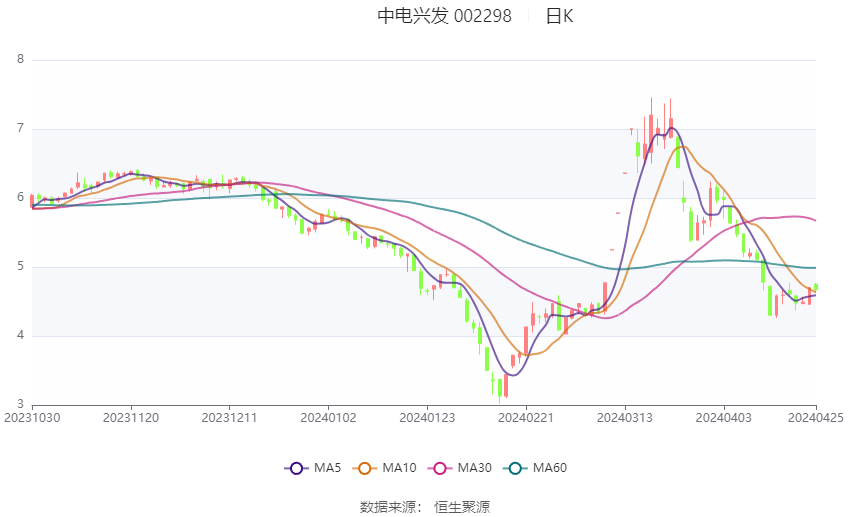Click the x-axis date label 20240313

pos(625,418)
